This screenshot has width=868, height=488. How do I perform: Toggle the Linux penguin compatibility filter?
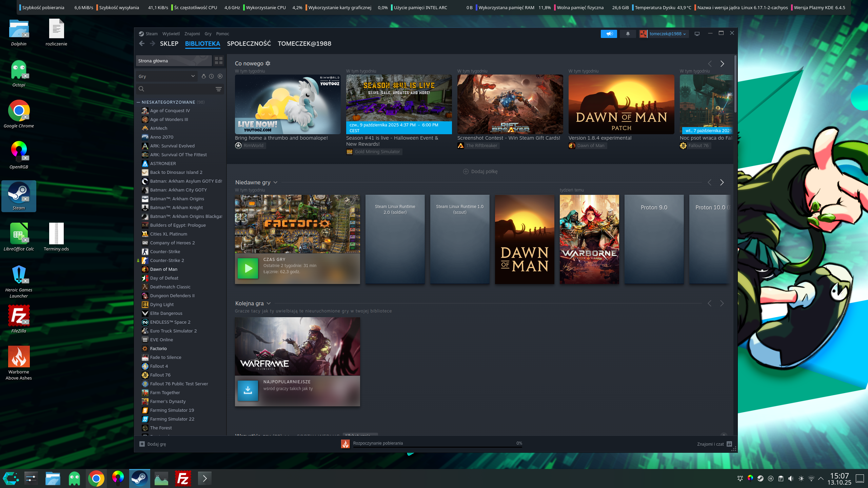(203, 76)
